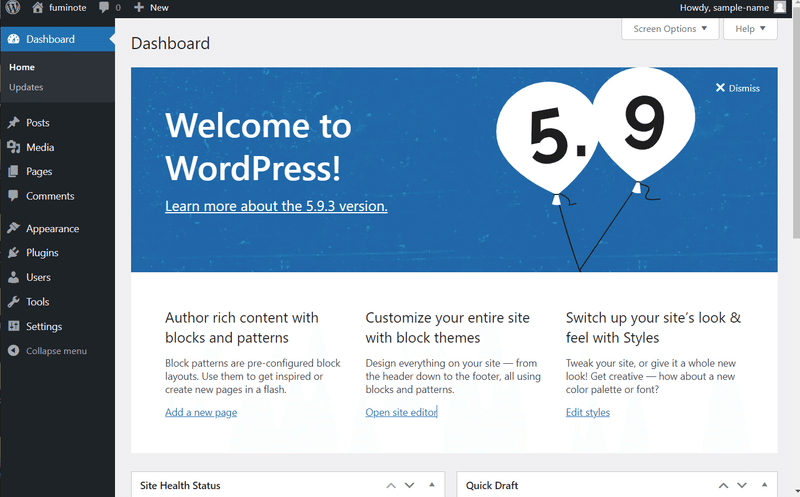This screenshot has width=800, height=497.
Task: Click the Dashboard gauge icon in sidebar
Action: 13,39
